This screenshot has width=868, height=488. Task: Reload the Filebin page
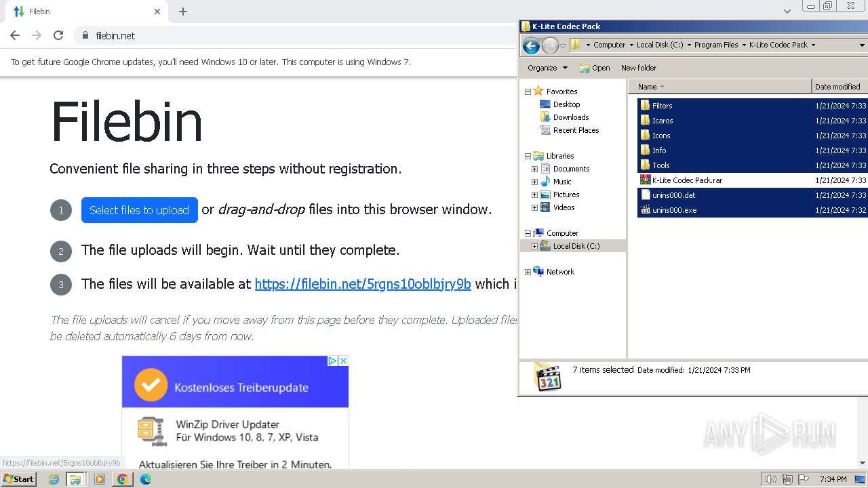58,35
